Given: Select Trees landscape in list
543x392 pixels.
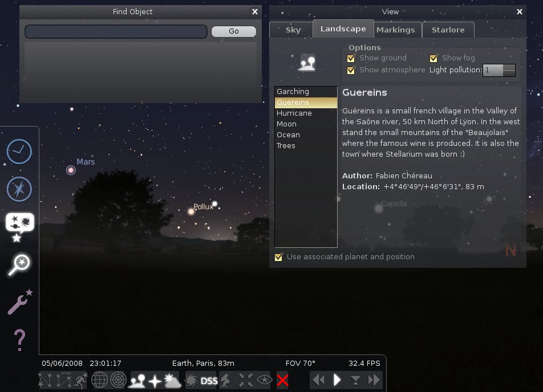Looking at the screenshot, I should (306, 146).
